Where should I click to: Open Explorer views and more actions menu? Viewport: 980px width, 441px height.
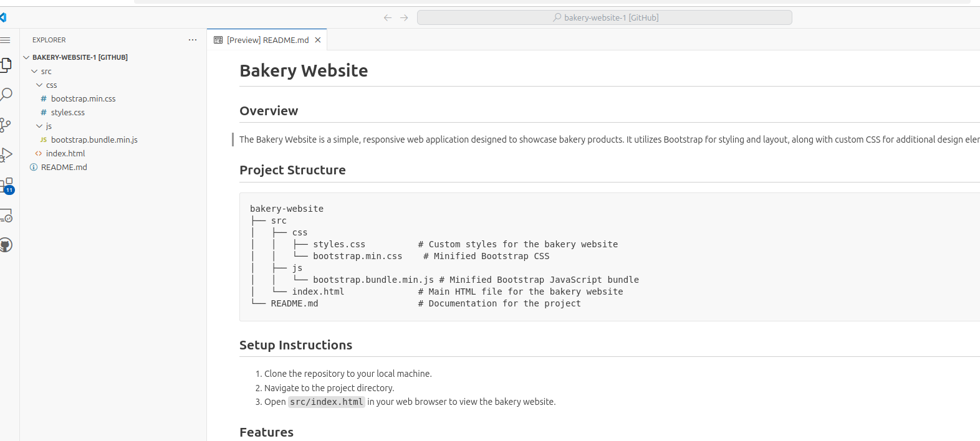[x=193, y=40]
